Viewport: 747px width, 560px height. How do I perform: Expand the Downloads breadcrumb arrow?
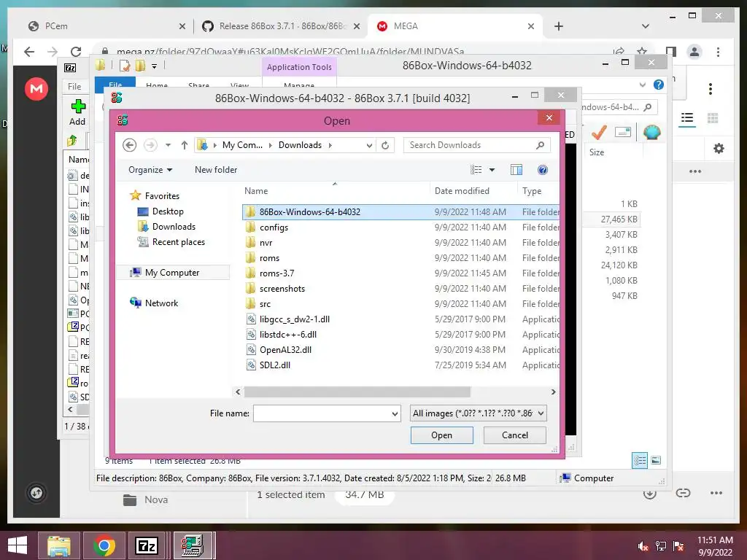(330, 145)
